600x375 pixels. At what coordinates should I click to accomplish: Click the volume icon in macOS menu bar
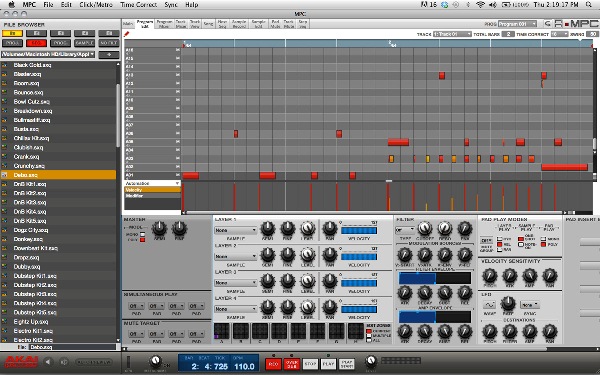493,5
